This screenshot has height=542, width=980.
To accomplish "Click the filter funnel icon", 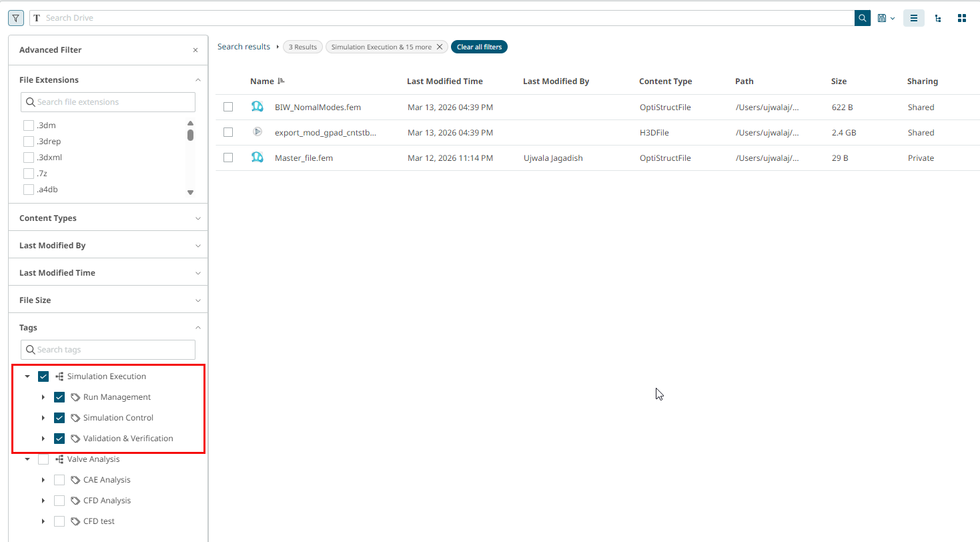I will click(x=16, y=18).
